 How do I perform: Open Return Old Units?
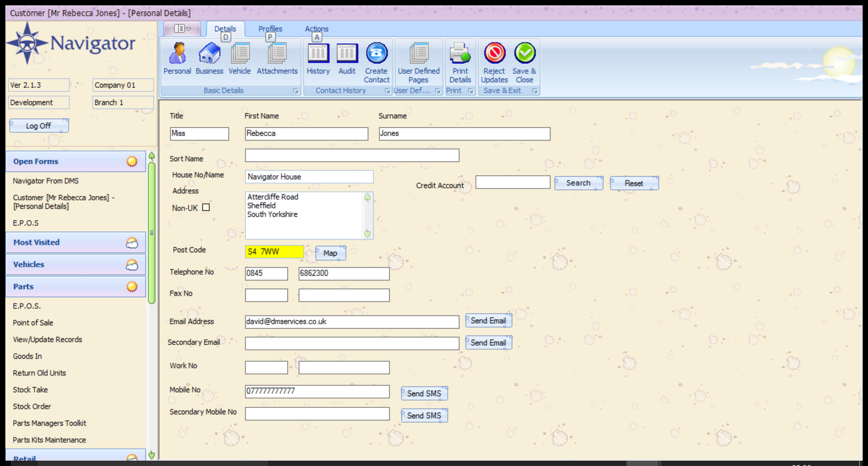(x=39, y=373)
